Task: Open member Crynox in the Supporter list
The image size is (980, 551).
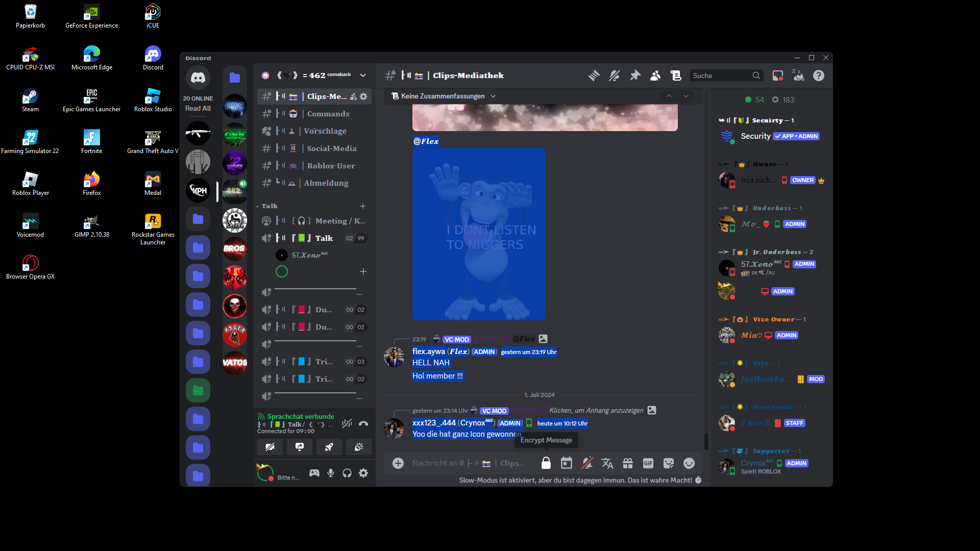Action: click(771, 466)
